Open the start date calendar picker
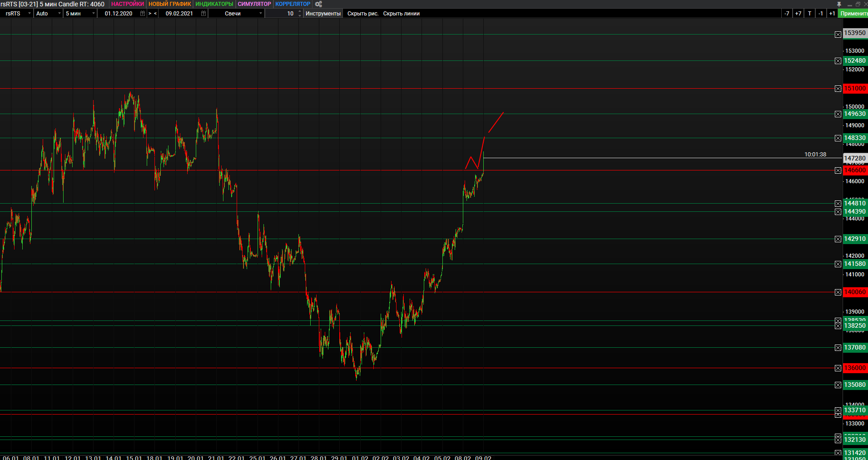Viewport: 868px width, 460px height. pos(143,14)
